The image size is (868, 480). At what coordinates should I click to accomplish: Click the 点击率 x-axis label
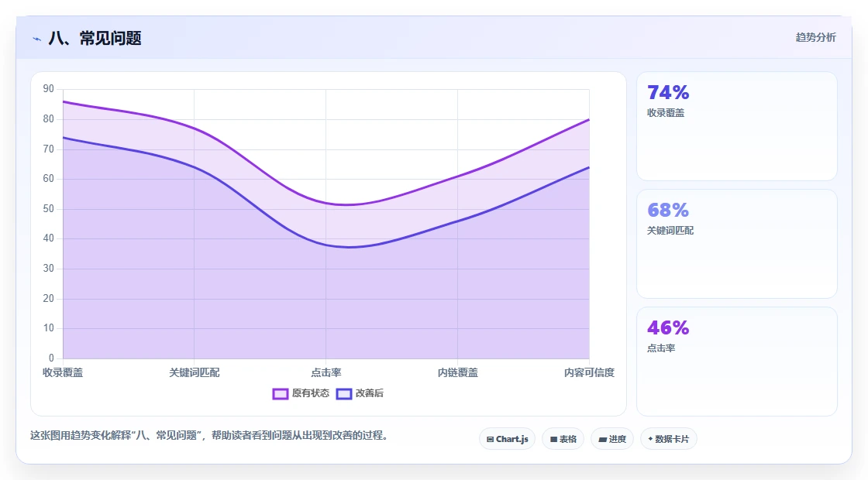click(x=326, y=372)
